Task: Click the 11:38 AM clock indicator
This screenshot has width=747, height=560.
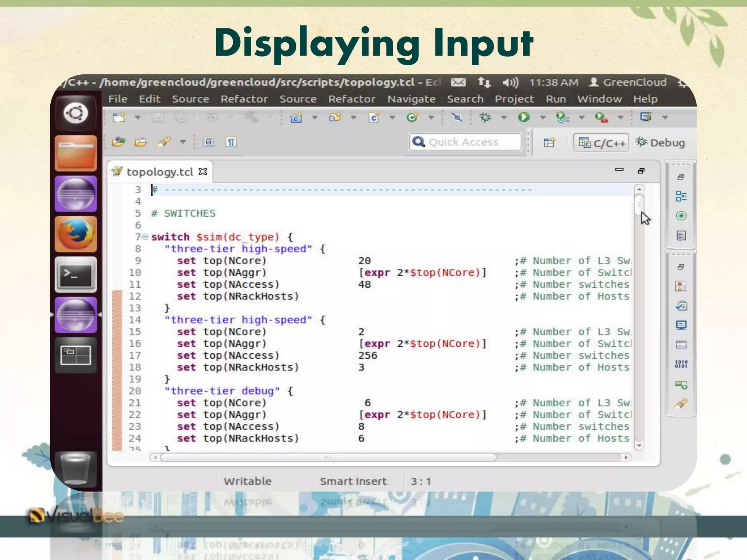Action: pyautogui.click(x=554, y=82)
